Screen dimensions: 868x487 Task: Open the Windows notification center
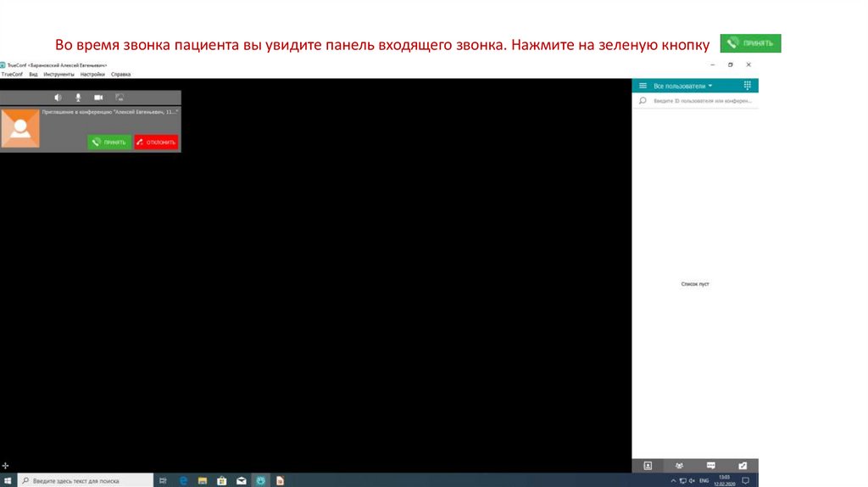click(746, 480)
